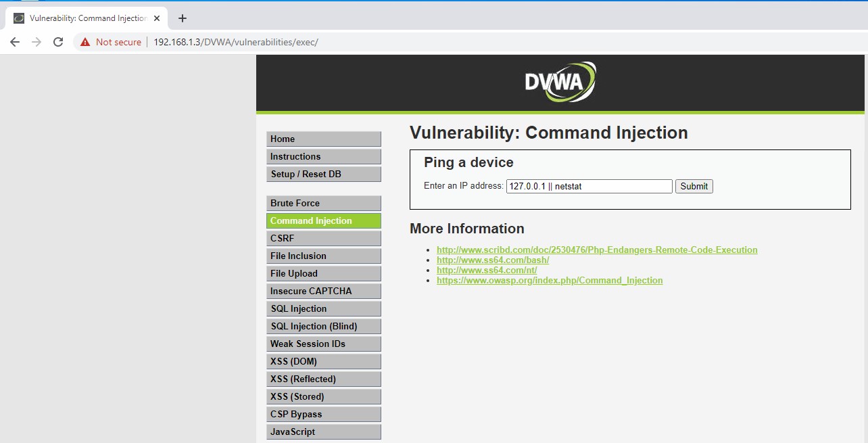
Task: Select the Vulnerability: Command Injection browser tab
Action: [87, 18]
